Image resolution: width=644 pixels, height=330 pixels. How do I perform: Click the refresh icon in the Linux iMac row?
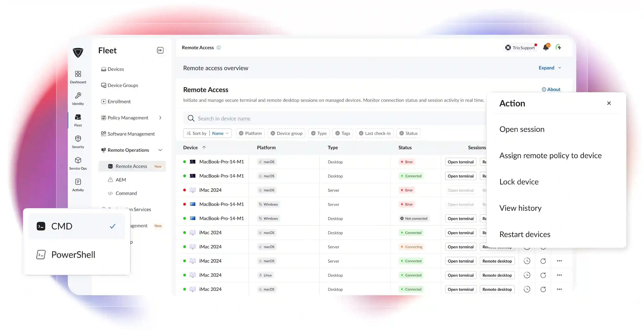tap(543, 275)
